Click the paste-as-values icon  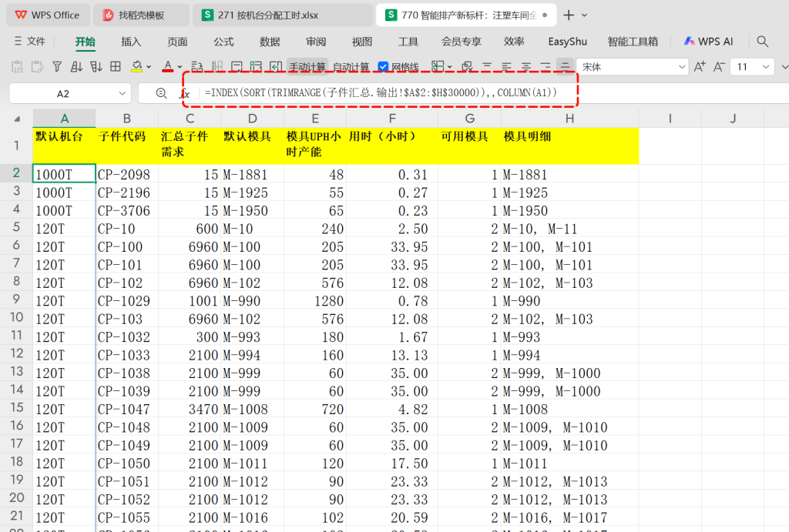pos(17,67)
